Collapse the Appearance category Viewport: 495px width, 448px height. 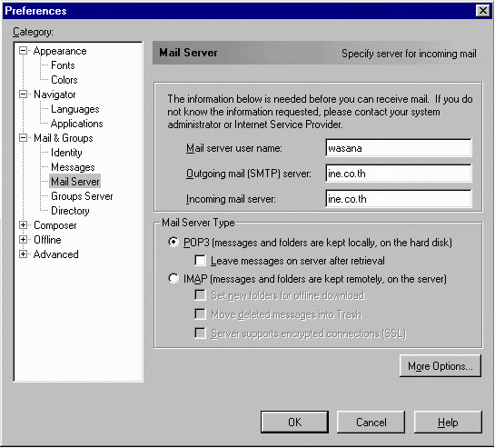coord(23,51)
